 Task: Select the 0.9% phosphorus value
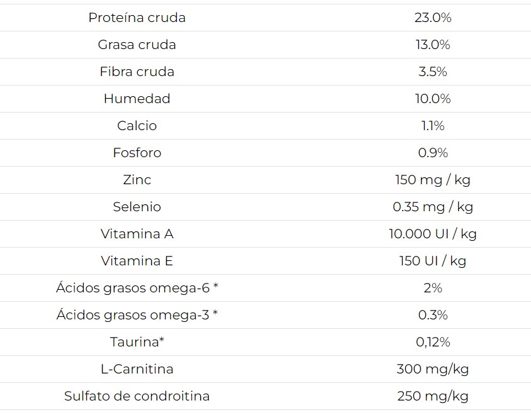pyautogui.click(x=433, y=153)
